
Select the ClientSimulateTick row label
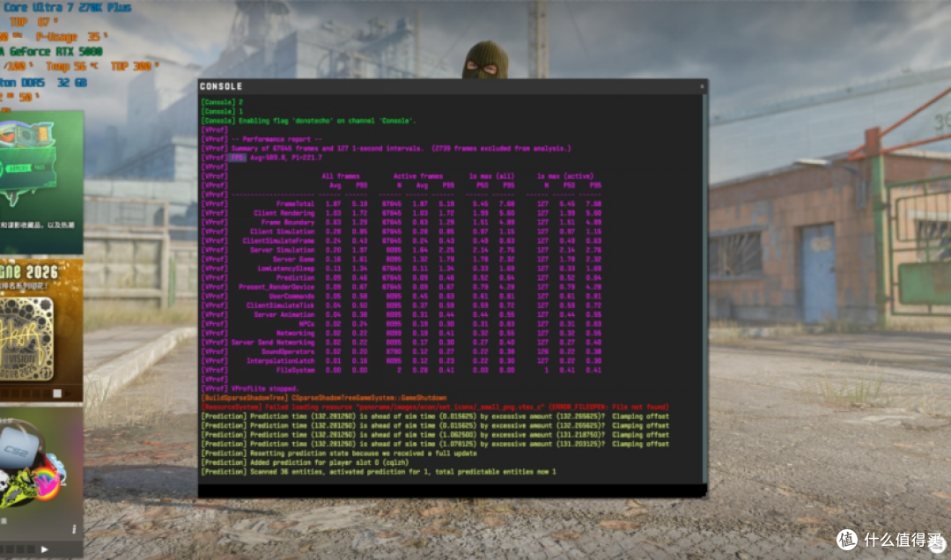(x=280, y=306)
